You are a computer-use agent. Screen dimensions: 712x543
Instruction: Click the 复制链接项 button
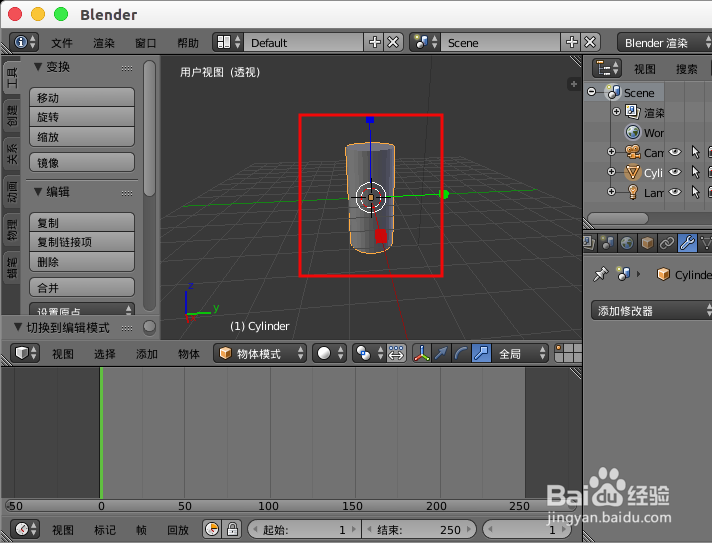pyautogui.click(x=82, y=242)
